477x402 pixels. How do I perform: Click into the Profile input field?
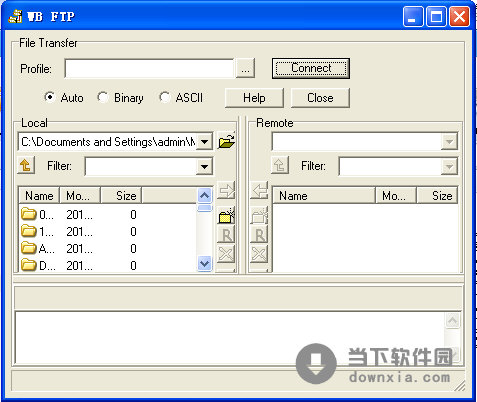(x=150, y=69)
